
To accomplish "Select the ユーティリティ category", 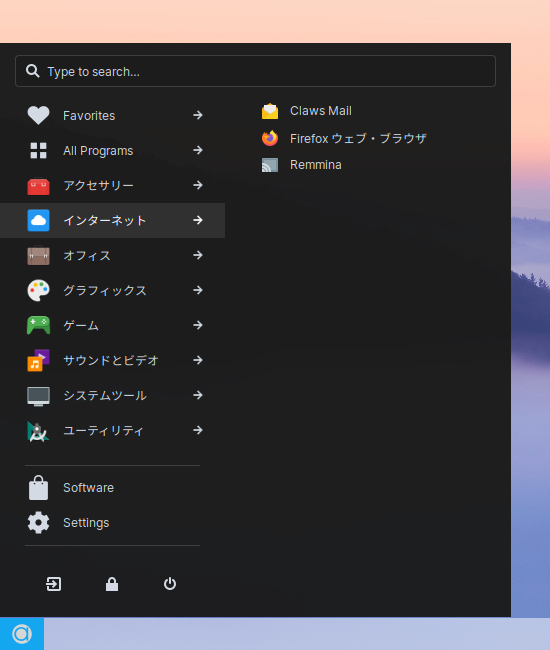I will point(112,430).
